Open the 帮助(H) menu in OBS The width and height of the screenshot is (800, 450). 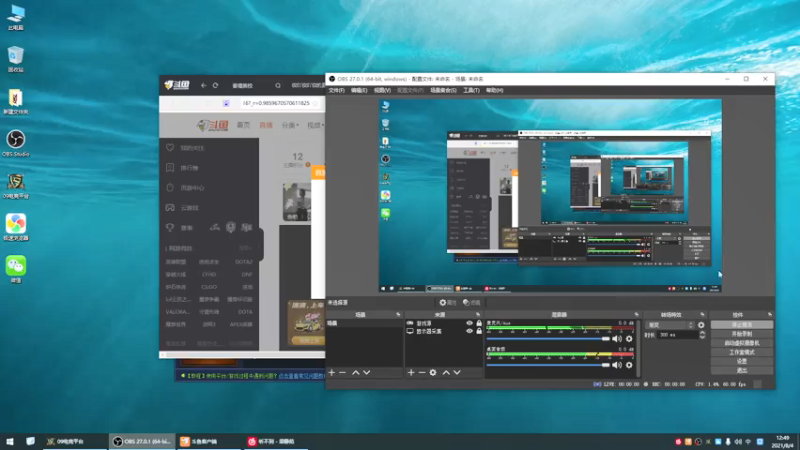click(494, 90)
